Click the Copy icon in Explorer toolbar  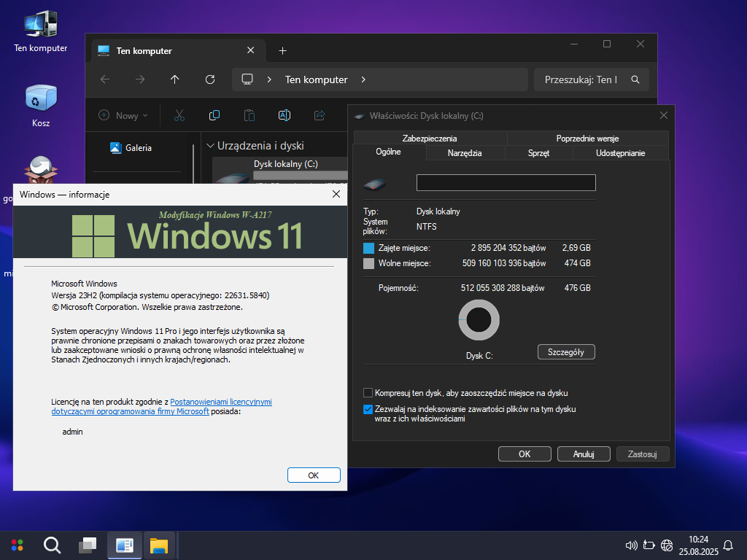(214, 115)
